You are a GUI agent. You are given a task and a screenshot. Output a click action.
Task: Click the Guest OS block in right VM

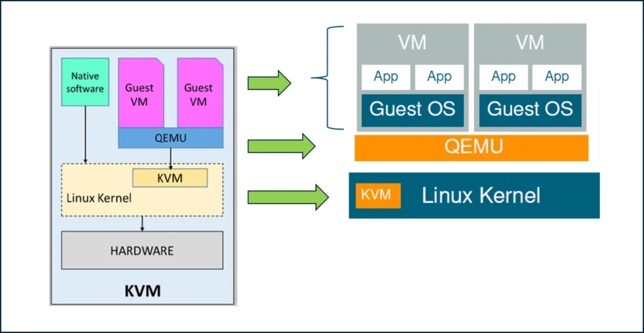pos(530,109)
